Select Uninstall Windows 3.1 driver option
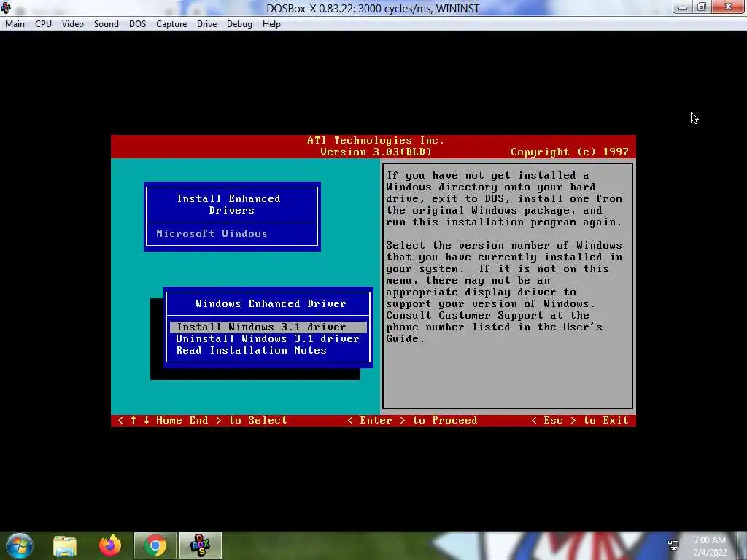The image size is (747, 560). click(x=267, y=338)
